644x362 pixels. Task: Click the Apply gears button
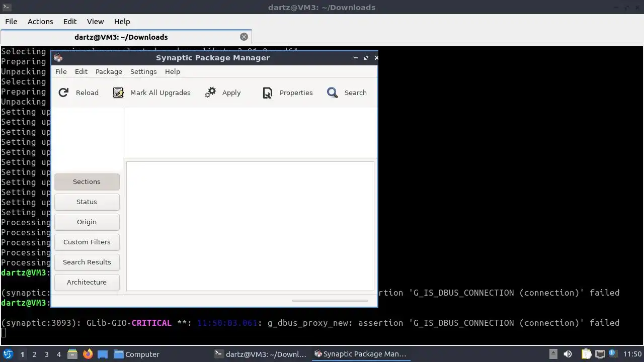[x=223, y=93]
